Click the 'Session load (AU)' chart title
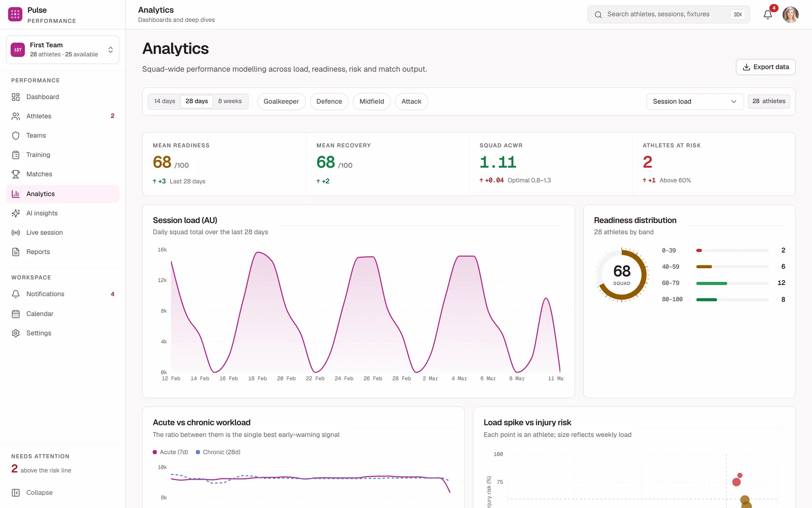The width and height of the screenshot is (812, 508). click(185, 220)
